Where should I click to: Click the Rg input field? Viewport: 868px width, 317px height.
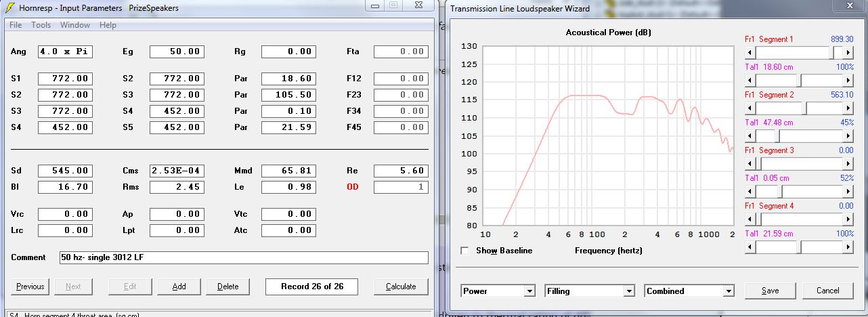[x=288, y=51]
